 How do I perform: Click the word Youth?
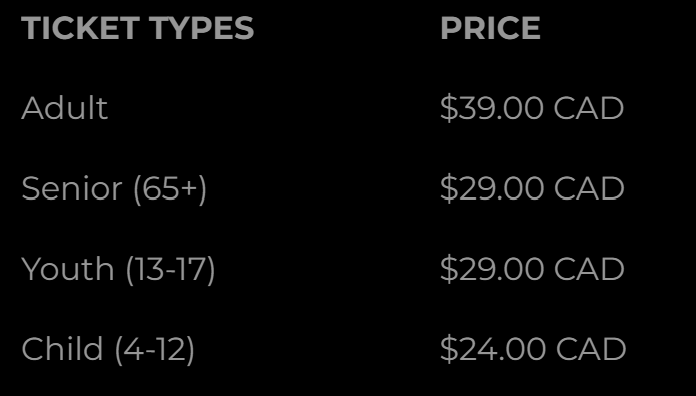tap(68, 269)
